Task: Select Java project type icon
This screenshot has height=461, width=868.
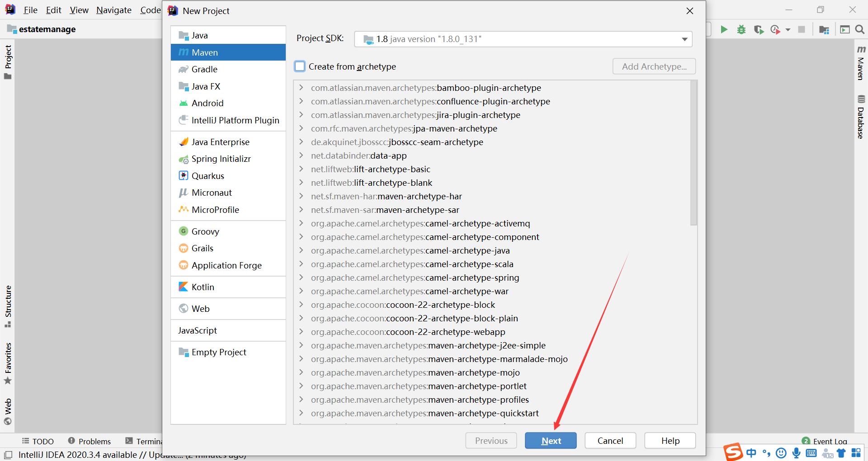Action: coord(184,35)
